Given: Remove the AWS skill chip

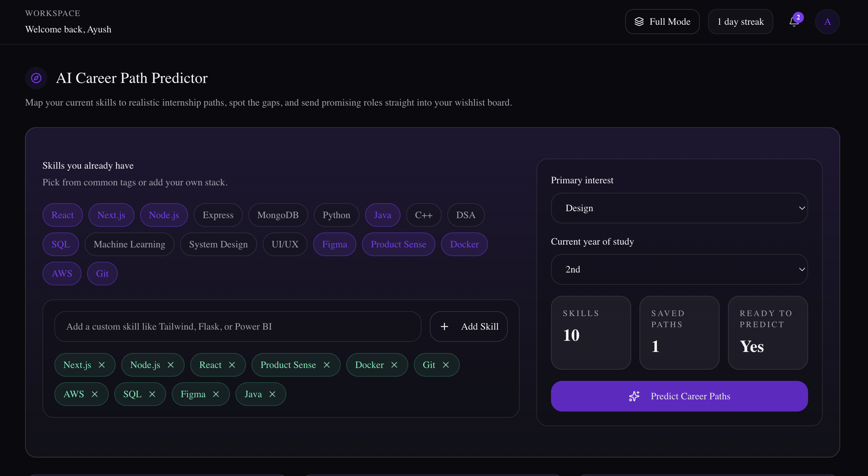Looking at the screenshot, I should point(95,394).
